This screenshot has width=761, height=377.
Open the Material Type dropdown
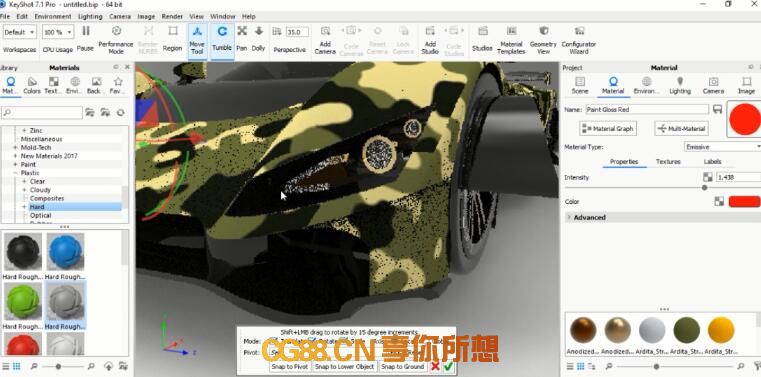[x=722, y=147]
